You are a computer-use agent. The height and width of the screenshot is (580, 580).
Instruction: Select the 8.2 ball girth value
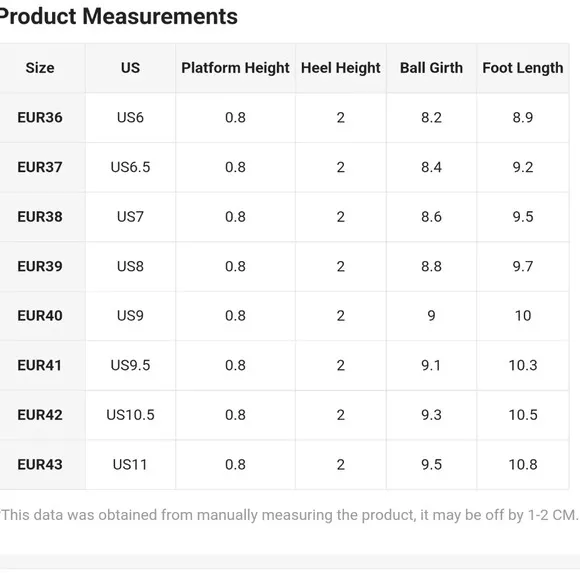tap(431, 118)
